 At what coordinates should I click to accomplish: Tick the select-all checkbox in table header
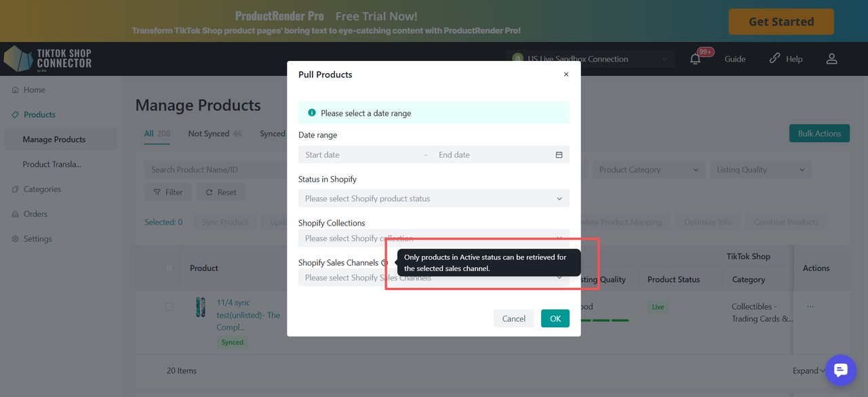[170, 268]
